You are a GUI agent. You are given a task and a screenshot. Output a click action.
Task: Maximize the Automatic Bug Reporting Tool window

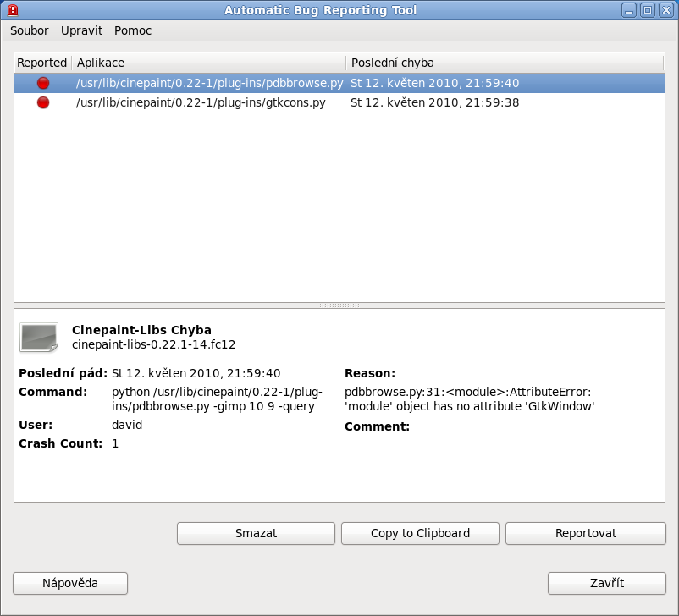[x=648, y=10]
